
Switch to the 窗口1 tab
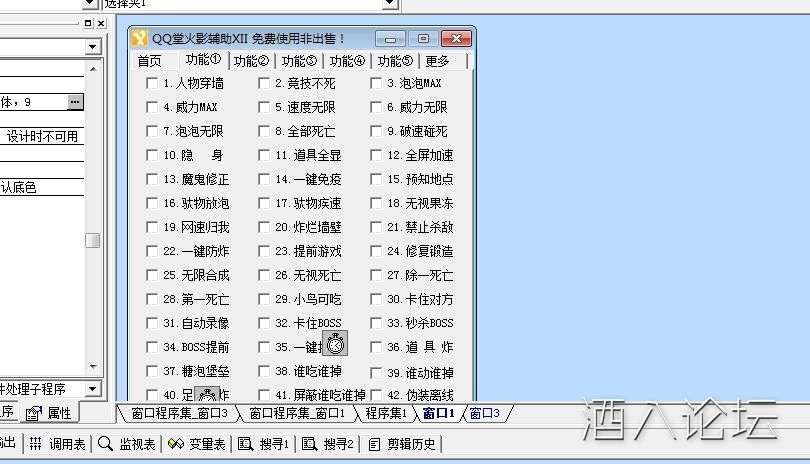pyautogui.click(x=439, y=413)
